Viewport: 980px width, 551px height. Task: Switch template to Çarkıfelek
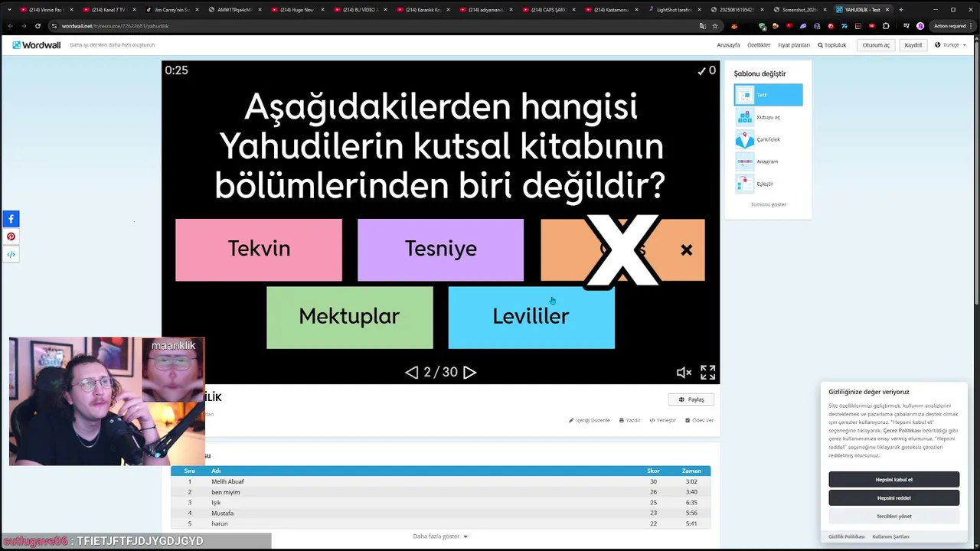[768, 139]
